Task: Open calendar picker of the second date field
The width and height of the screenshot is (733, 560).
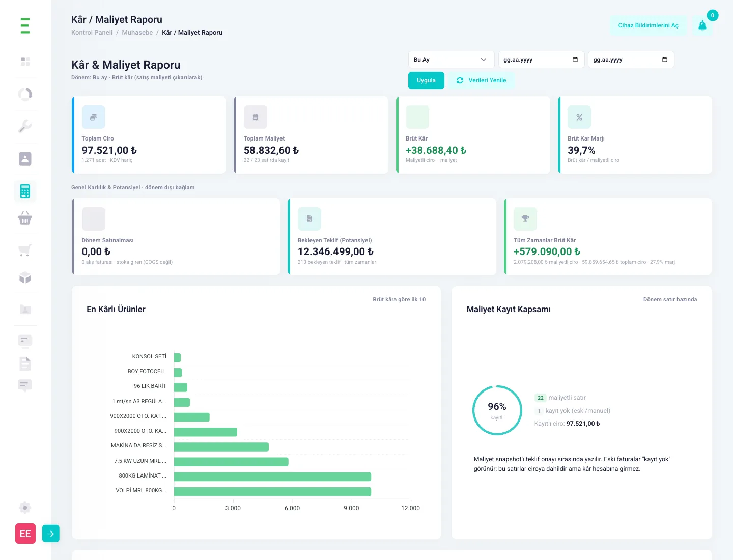Action: 665,60
